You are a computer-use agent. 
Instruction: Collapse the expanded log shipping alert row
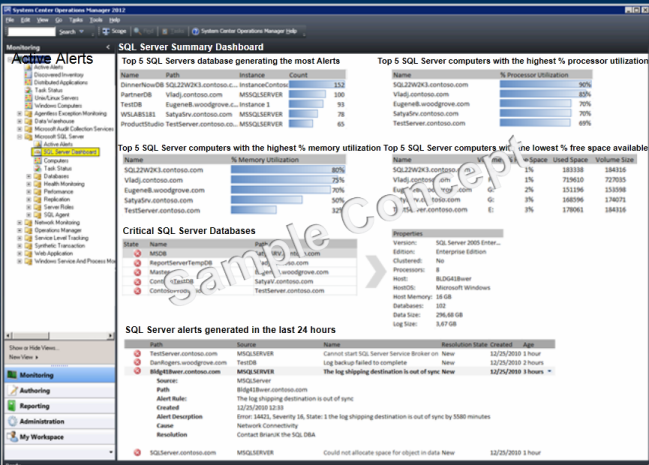coord(550,371)
